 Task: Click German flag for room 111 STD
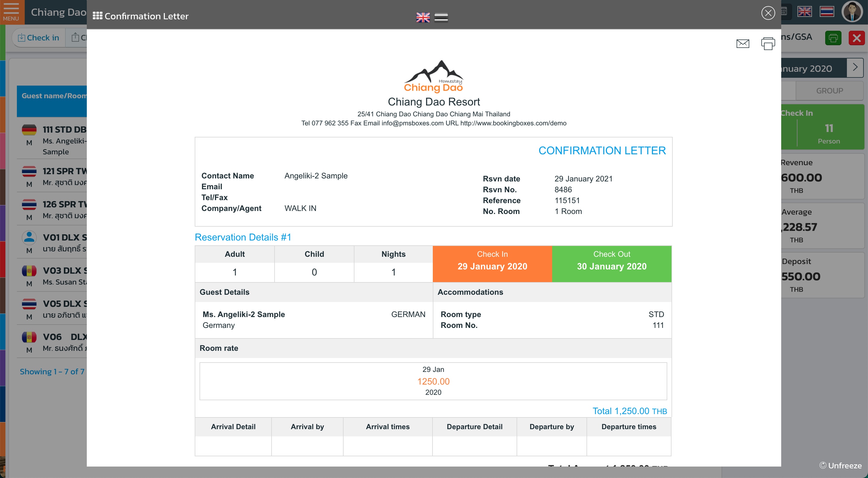[29, 130]
